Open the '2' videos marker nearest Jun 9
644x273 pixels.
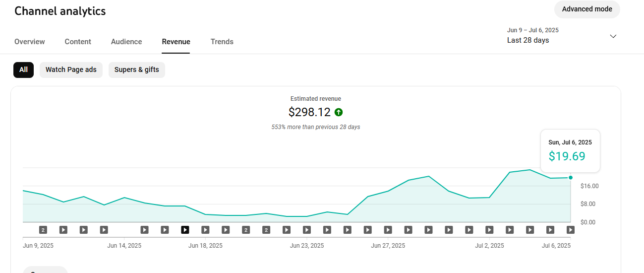coord(43,230)
